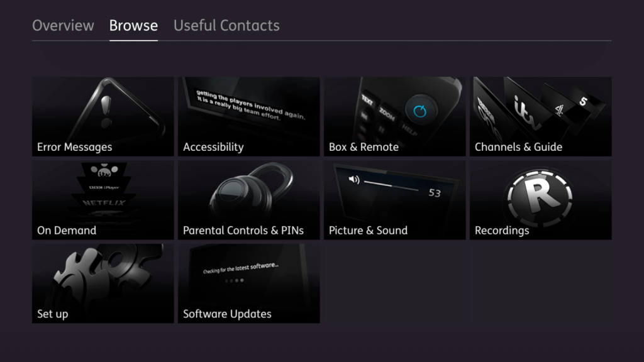The width and height of the screenshot is (644, 362).
Task: Click the speaker volume icon
Action: tap(354, 180)
